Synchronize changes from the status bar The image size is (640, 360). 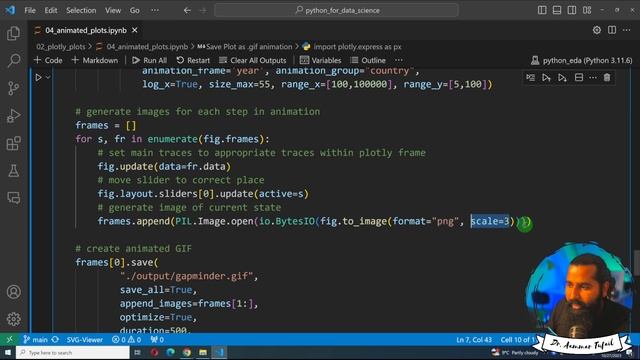[x=55, y=340]
